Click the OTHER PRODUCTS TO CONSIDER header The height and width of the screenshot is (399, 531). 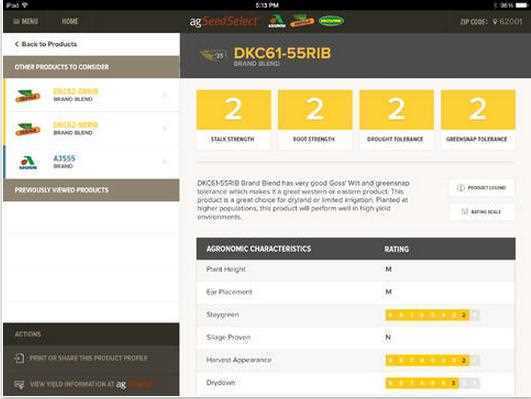tap(91, 67)
